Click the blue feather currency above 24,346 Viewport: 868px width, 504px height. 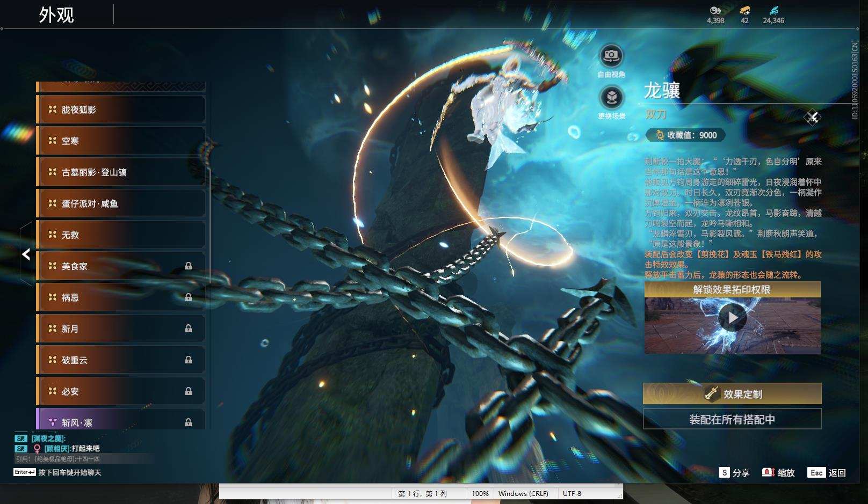tap(773, 10)
